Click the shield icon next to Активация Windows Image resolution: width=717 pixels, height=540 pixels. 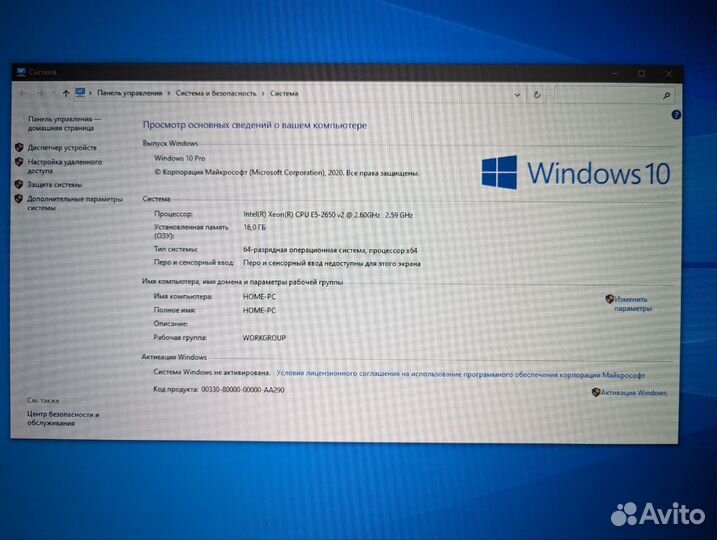pyautogui.click(x=595, y=392)
